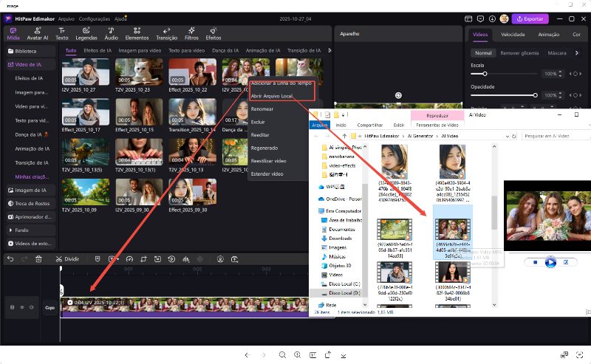Open Imagem de IA sidebar section
Viewport: 591px width, 364px height.
pos(31,190)
